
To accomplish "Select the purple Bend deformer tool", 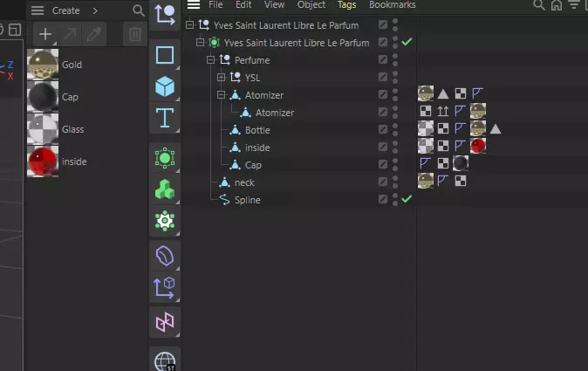I will point(165,256).
